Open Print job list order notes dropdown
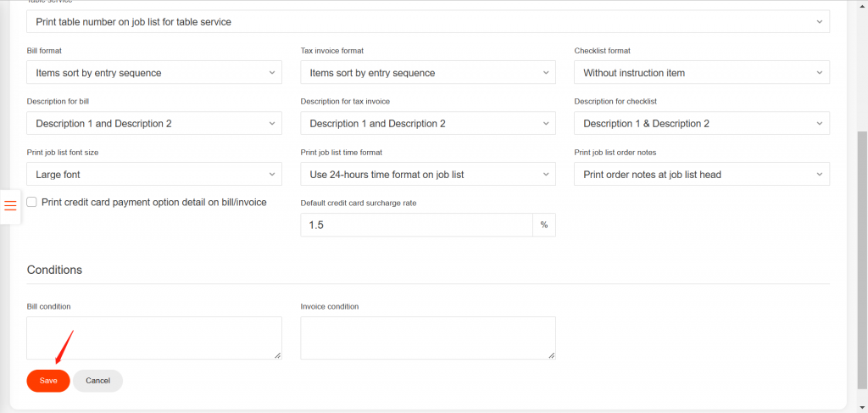The width and height of the screenshot is (868, 413). pos(702,175)
